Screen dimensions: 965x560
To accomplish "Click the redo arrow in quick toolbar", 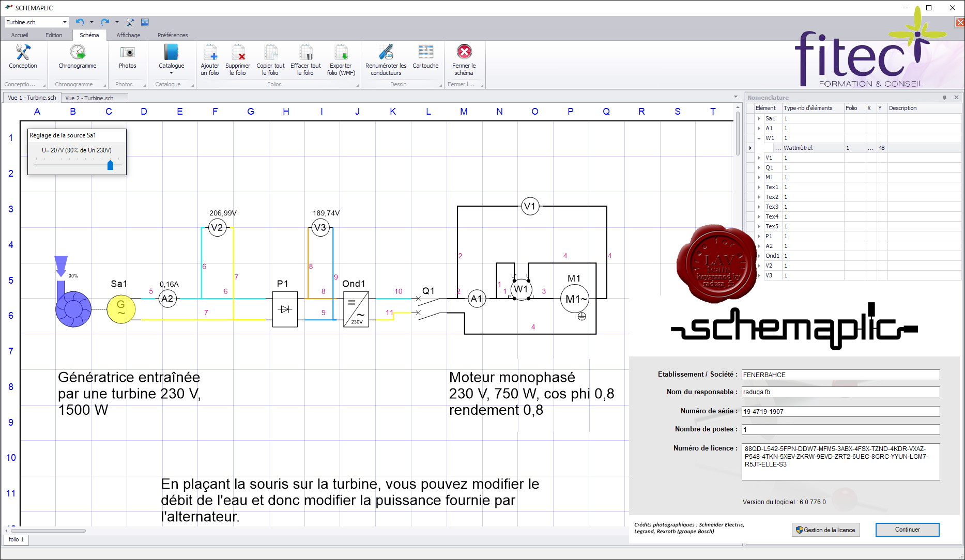I will [x=105, y=22].
